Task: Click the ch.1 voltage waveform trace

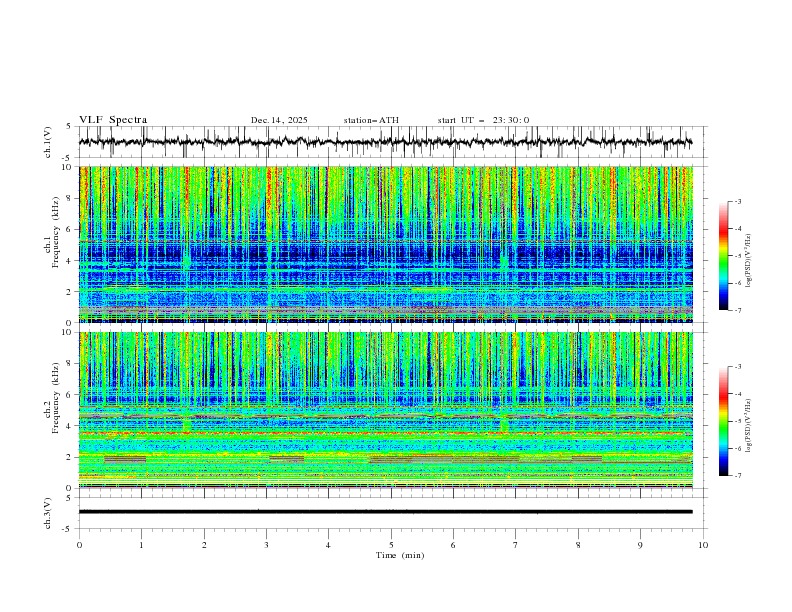Action: point(385,142)
